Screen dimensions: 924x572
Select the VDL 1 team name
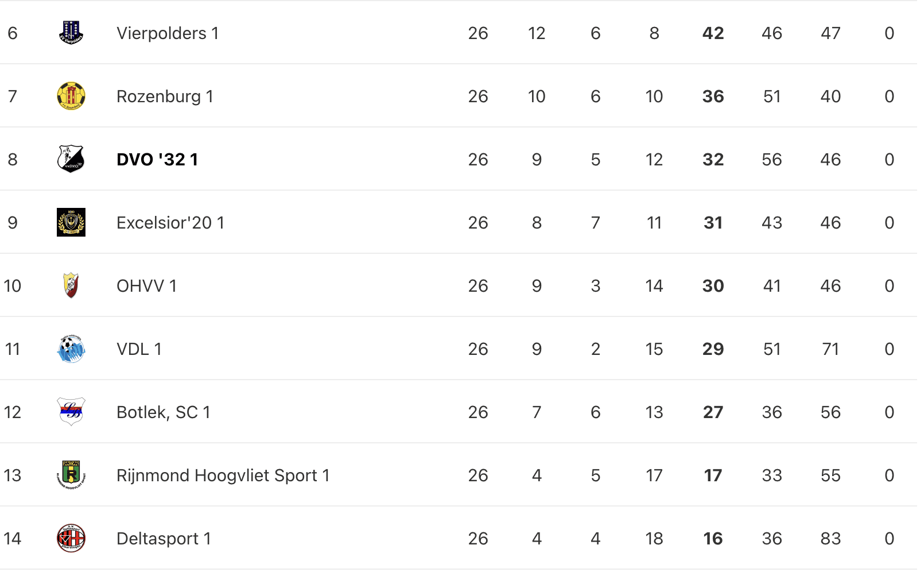pyautogui.click(x=139, y=349)
